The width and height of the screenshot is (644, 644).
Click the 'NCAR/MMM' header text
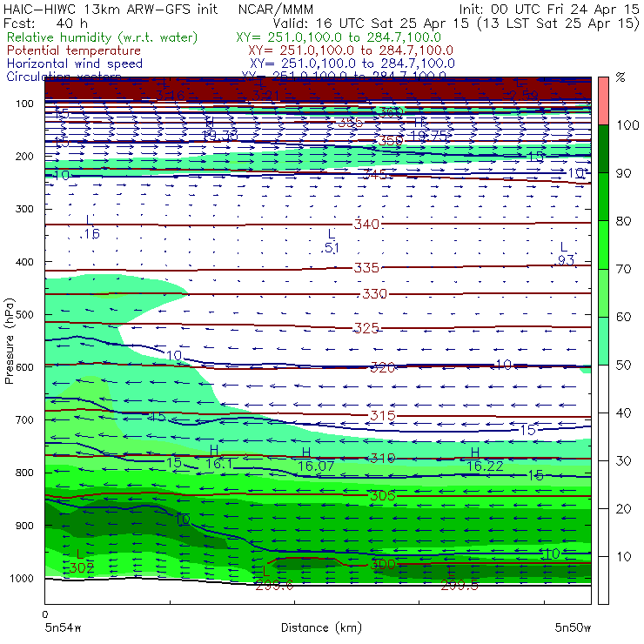point(276,9)
